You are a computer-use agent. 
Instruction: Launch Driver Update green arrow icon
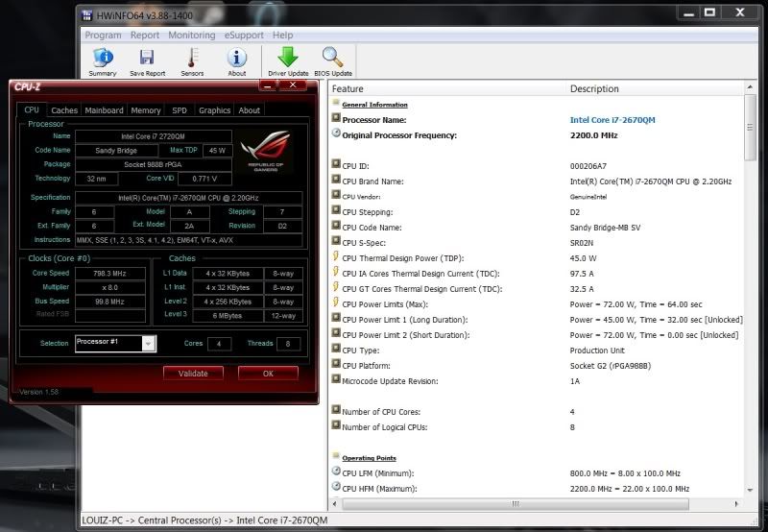tap(288, 60)
